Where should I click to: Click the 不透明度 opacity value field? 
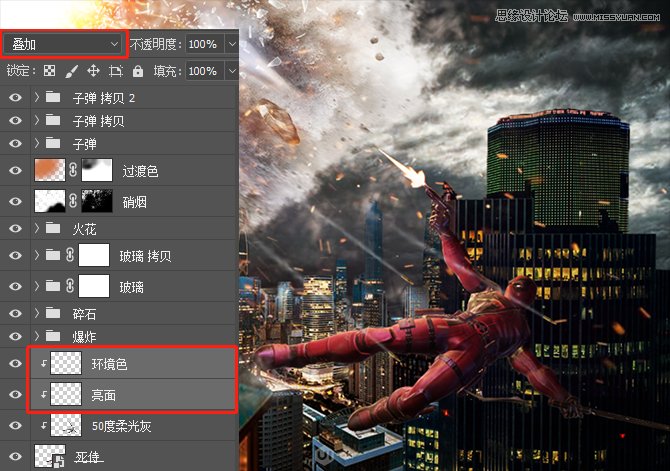204,44
